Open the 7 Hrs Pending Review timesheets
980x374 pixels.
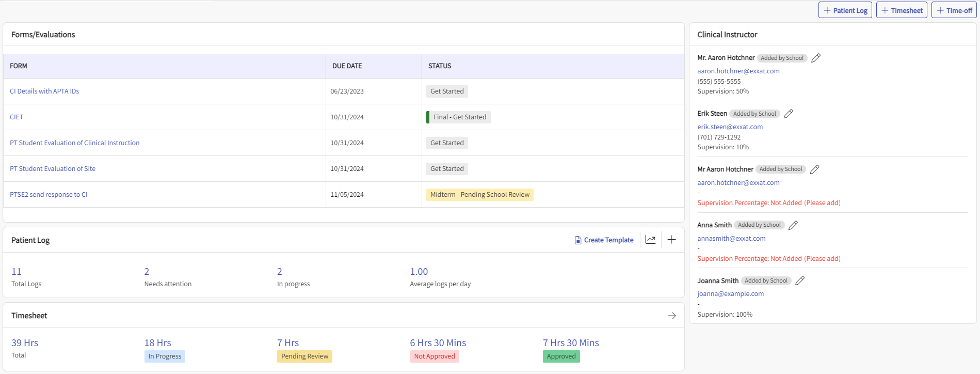(x=288, y=343)
